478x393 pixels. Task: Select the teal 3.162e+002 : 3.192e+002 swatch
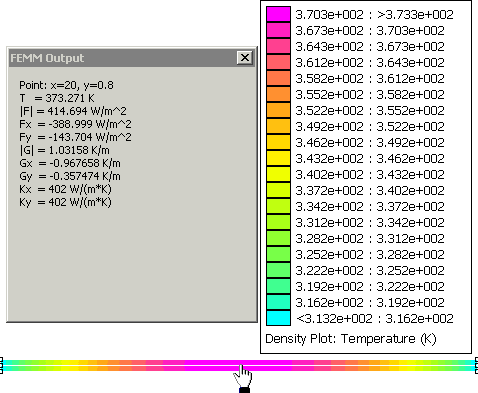click(278, 302)
